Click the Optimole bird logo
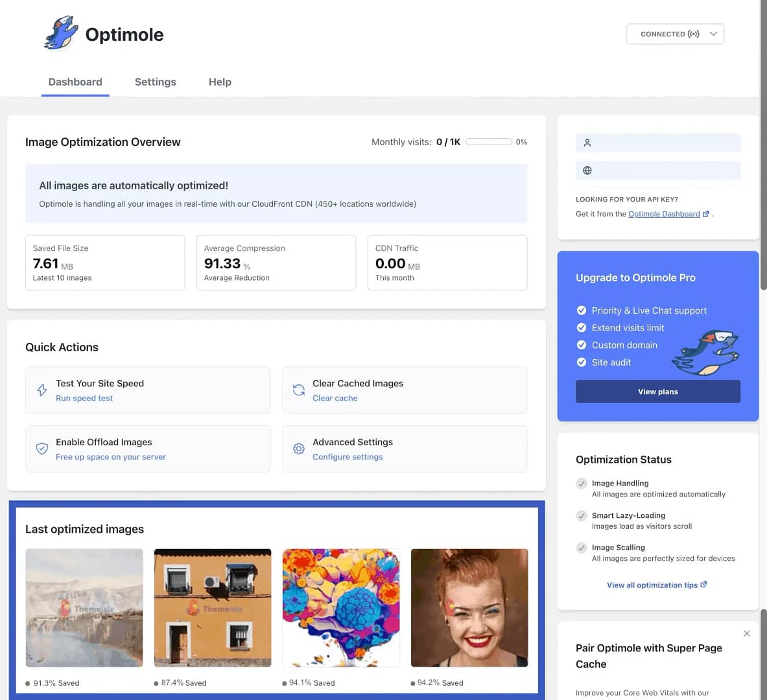Viewport: 767px width, 700px height. click(61, 33)
